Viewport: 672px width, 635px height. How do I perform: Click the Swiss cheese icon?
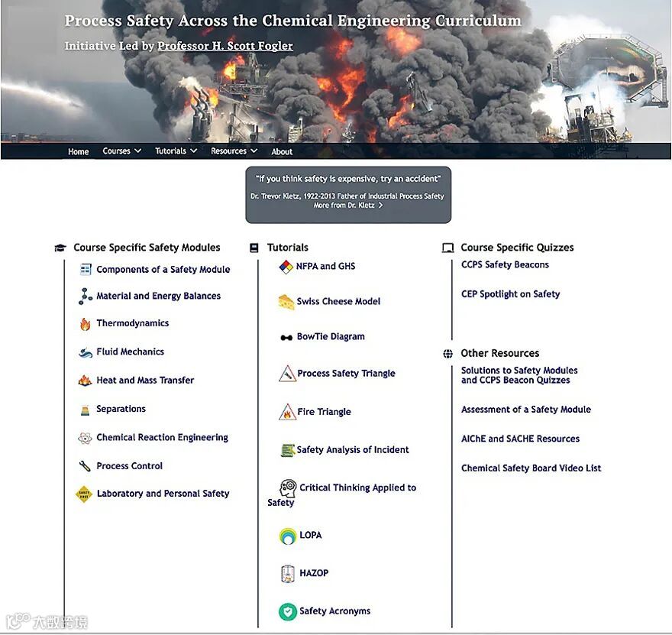[x=286, y=301]
